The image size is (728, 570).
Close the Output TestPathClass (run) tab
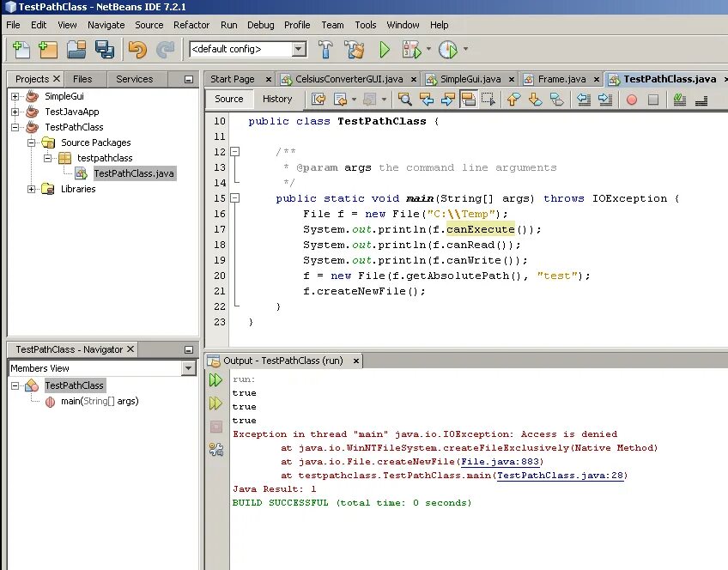(x=356, y=361)
